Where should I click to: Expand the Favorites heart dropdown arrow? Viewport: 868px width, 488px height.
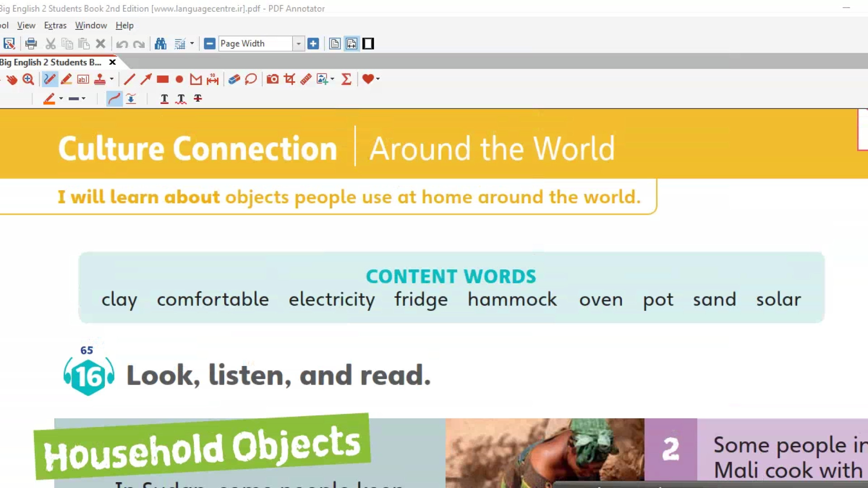coord(378,80)
